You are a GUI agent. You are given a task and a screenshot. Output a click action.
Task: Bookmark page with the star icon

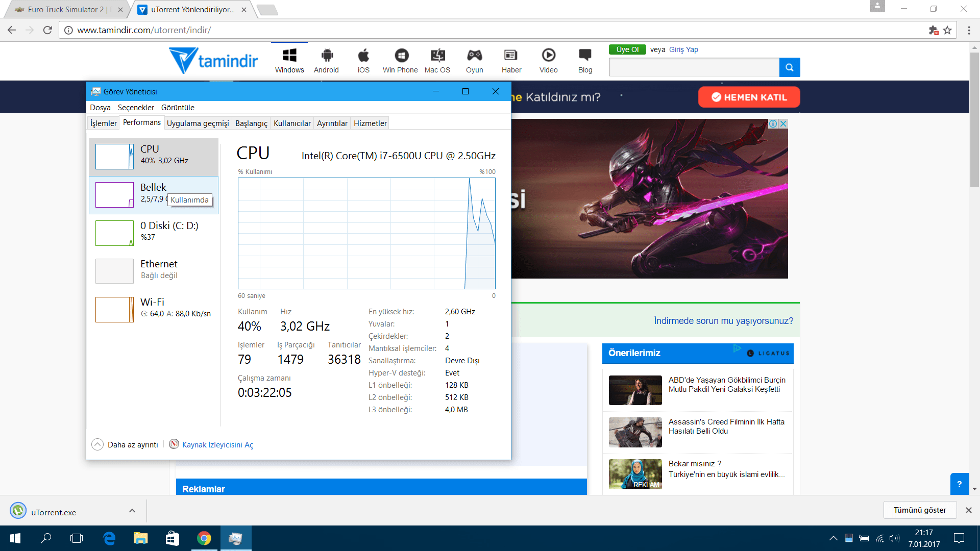(x=947, y=30)
